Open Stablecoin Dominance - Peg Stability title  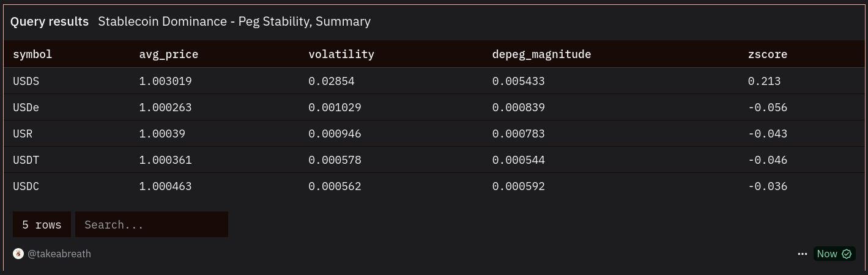pyautogui.click(x=234, y=21)
